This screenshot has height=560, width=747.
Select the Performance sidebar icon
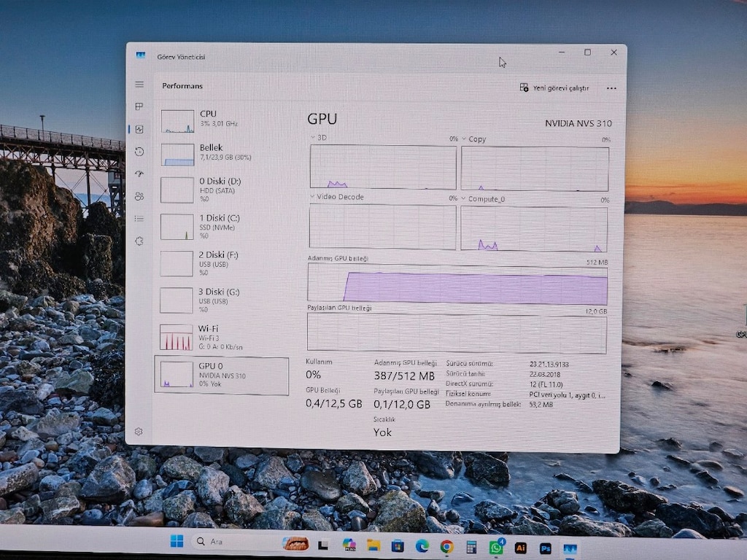[x=139, y=129]
